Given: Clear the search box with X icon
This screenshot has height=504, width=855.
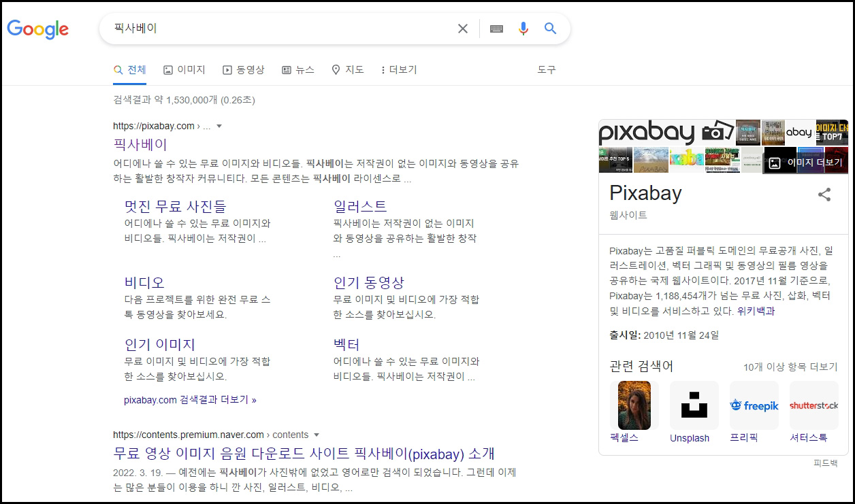Looking at the screenshot, I should pos(463,29).
